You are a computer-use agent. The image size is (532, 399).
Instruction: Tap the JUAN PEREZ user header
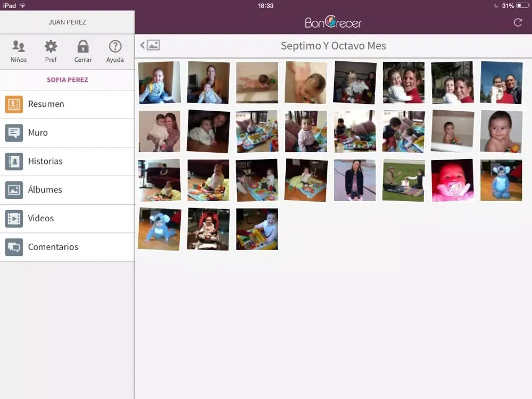(68, 22)
